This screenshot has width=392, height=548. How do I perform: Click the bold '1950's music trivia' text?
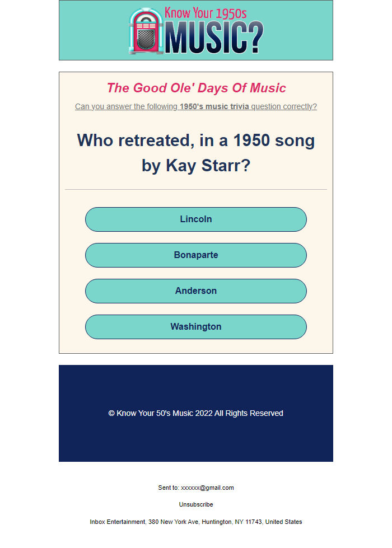[x=214, y=106]
